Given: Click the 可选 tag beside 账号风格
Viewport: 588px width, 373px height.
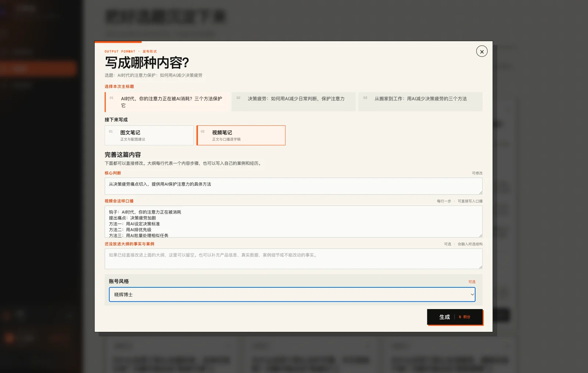Looking at the screenshot, I should pos(472,282).
